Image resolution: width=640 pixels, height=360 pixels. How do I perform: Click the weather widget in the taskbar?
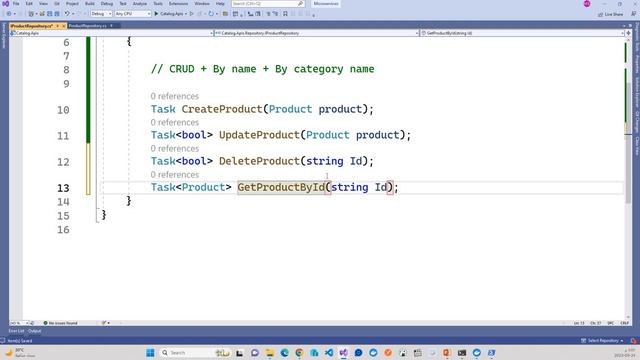[20, 353]
